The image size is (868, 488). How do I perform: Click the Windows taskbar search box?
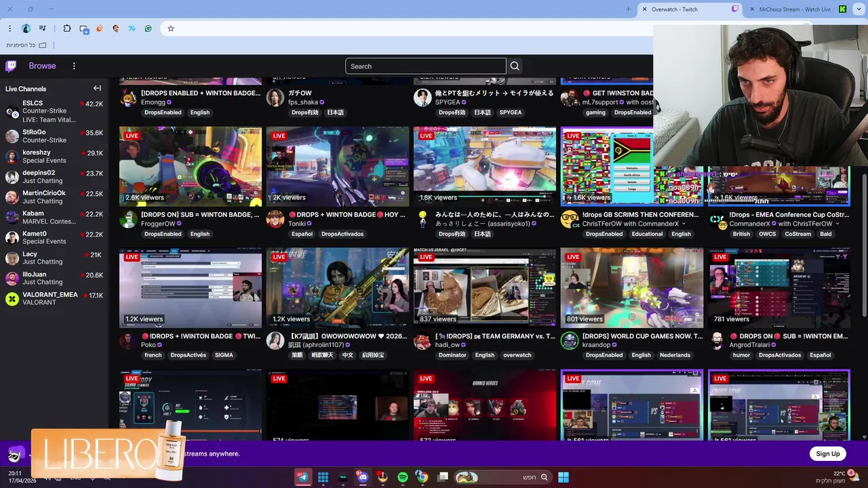point(502,477)
